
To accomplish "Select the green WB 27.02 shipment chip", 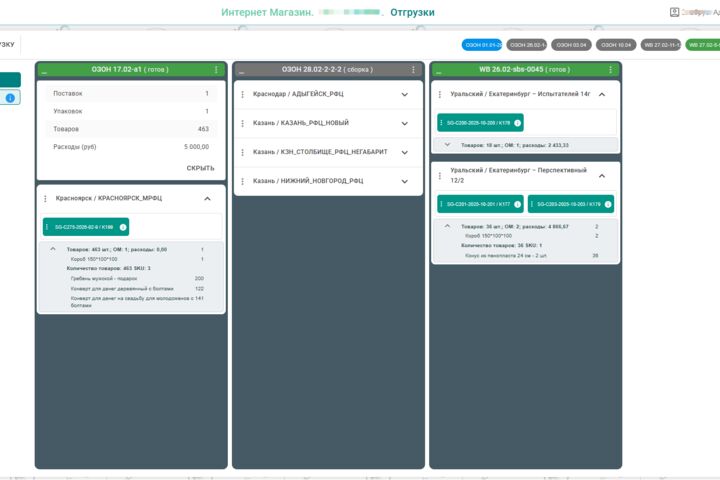I will pyautogui.click(x=703, y=45).
